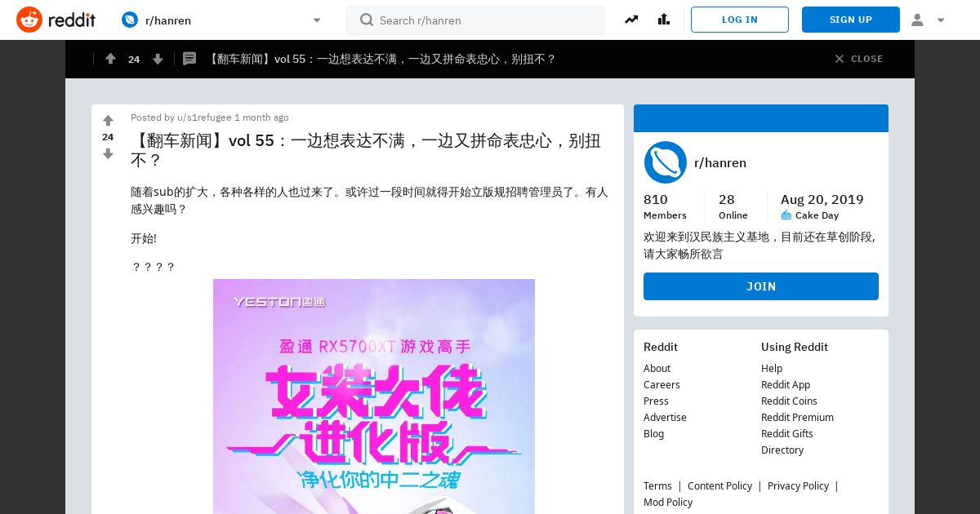Open the Popular trending arrow icon
The image size is (980, 514).
coord(631,20)
